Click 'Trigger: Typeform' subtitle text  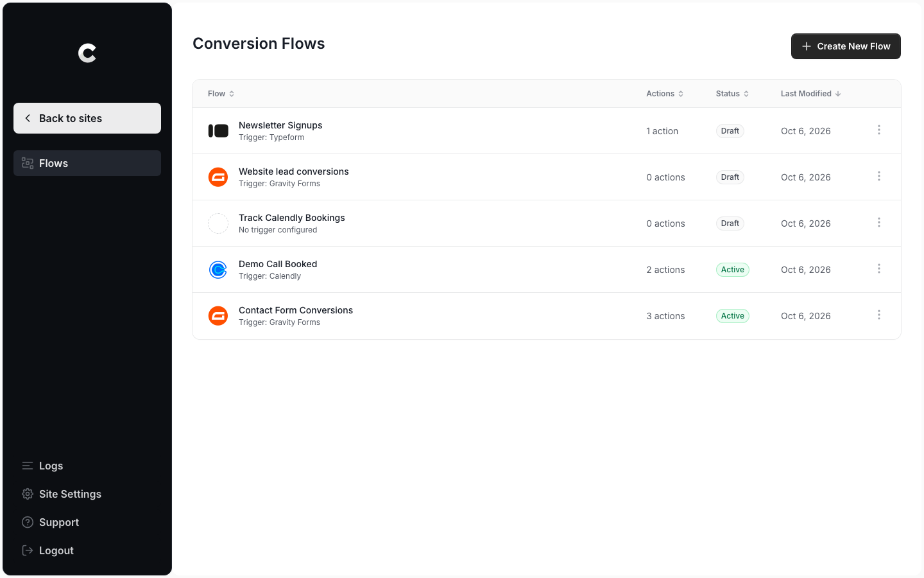pyautogui.click(x=271, y=137)
